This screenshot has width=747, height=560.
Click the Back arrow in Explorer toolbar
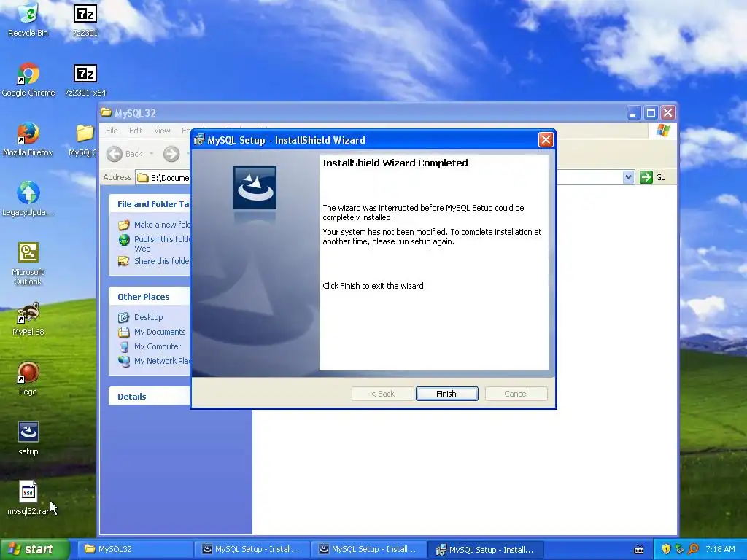(125, 153)
